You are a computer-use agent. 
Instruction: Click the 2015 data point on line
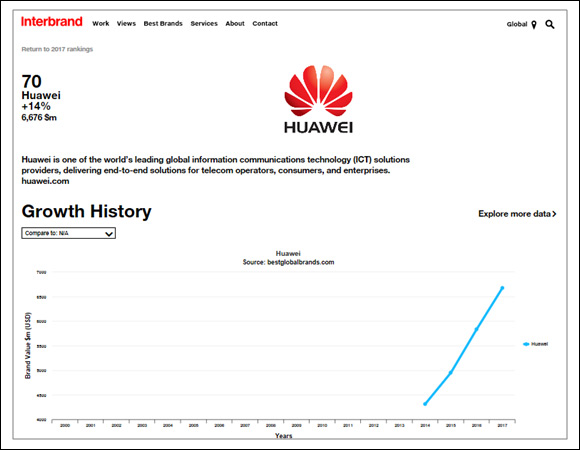click(451, 372)
